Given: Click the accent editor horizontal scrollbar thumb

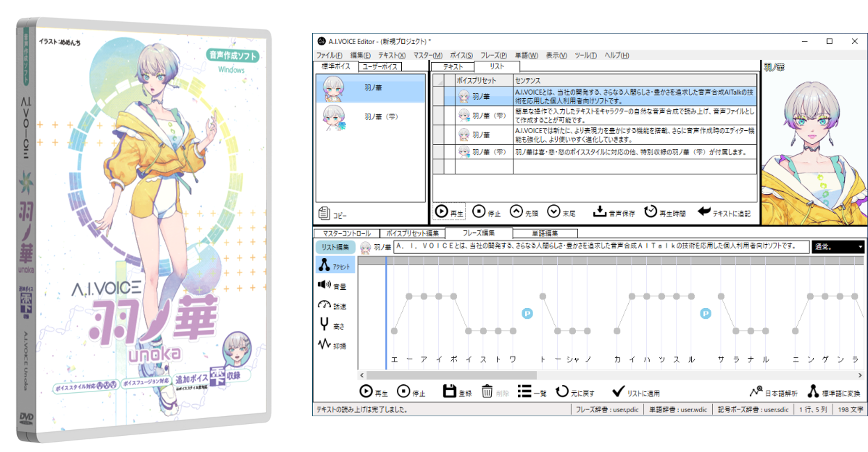Looking at the screenshot, I should point(452,375).
